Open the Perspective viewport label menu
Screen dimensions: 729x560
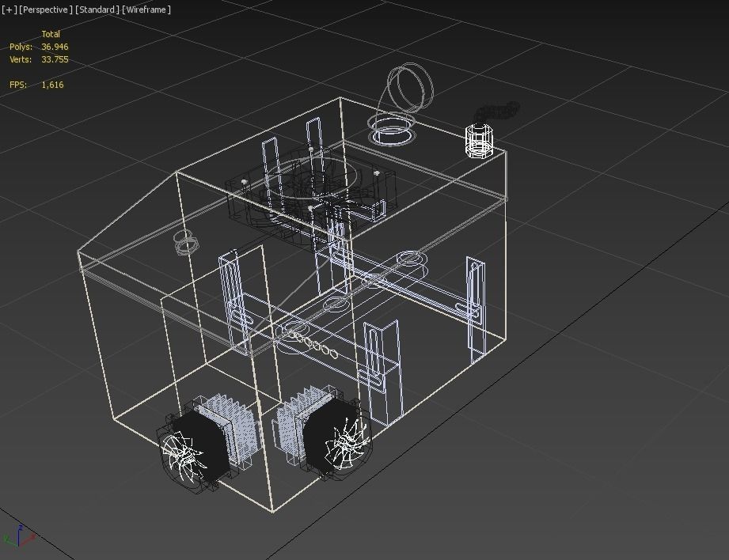(x=46, y=9)
